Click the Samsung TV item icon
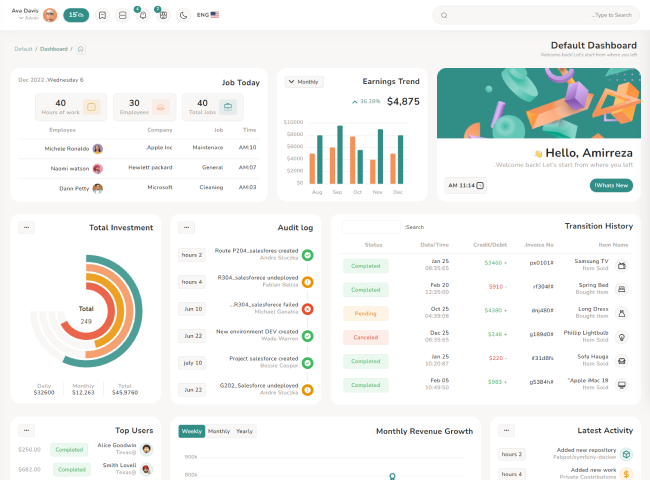This screenshot has width=650, height=480. click(622, 265)
